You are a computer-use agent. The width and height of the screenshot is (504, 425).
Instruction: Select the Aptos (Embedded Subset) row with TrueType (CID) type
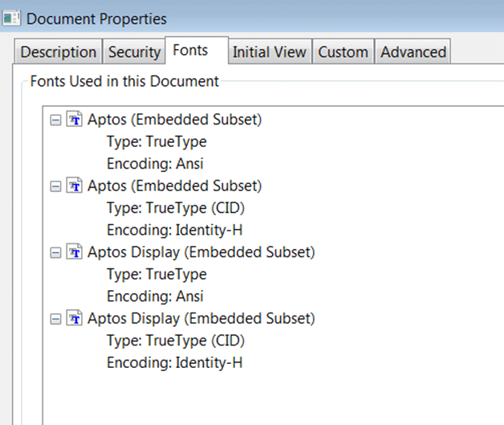[174, 186]
